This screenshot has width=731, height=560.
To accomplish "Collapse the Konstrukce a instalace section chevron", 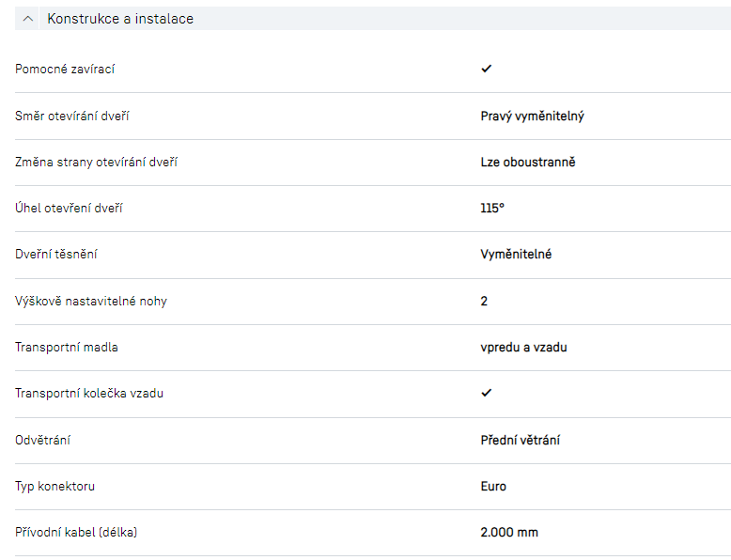I will [29, 19].
